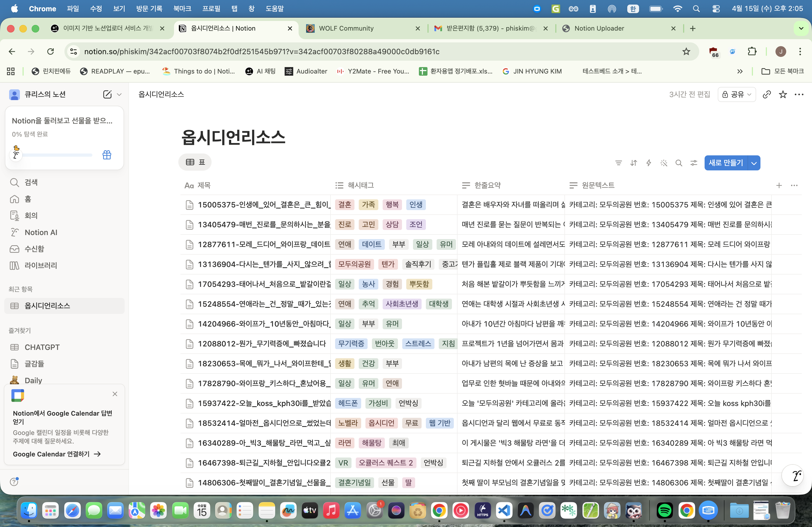Switch to Gmail 받은편지함 tab
Screen dimensions: 812x527
(x=491, y=28)
